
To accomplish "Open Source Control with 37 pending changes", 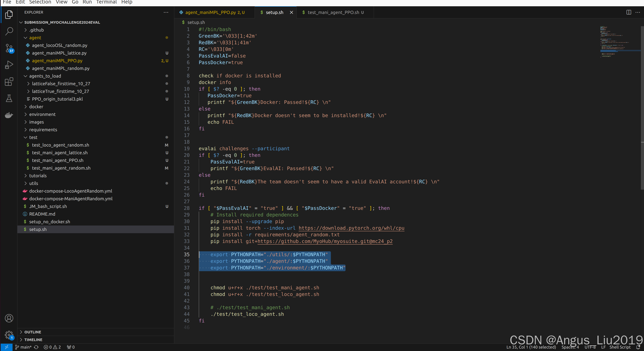I will [x=9, y=48].
